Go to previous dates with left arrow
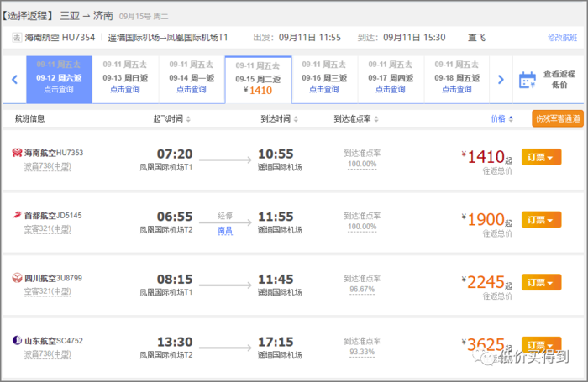Image resolution: width=588 pixels, height=382 pixels. pos(14,80)
